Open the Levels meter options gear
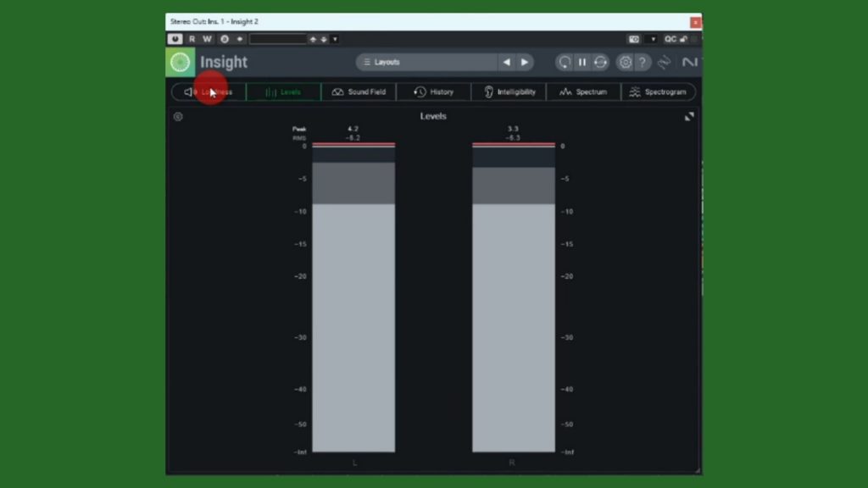 click(178, 117)
